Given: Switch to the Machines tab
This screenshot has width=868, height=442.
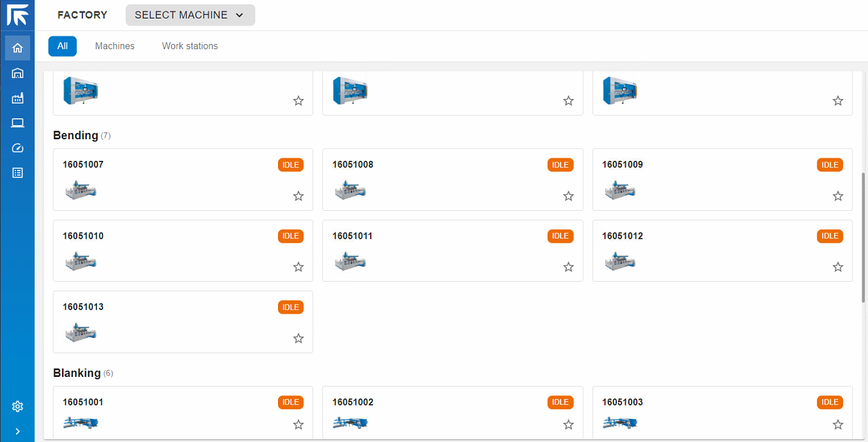Looking at the screenshot, I should [x=115, y=46].
